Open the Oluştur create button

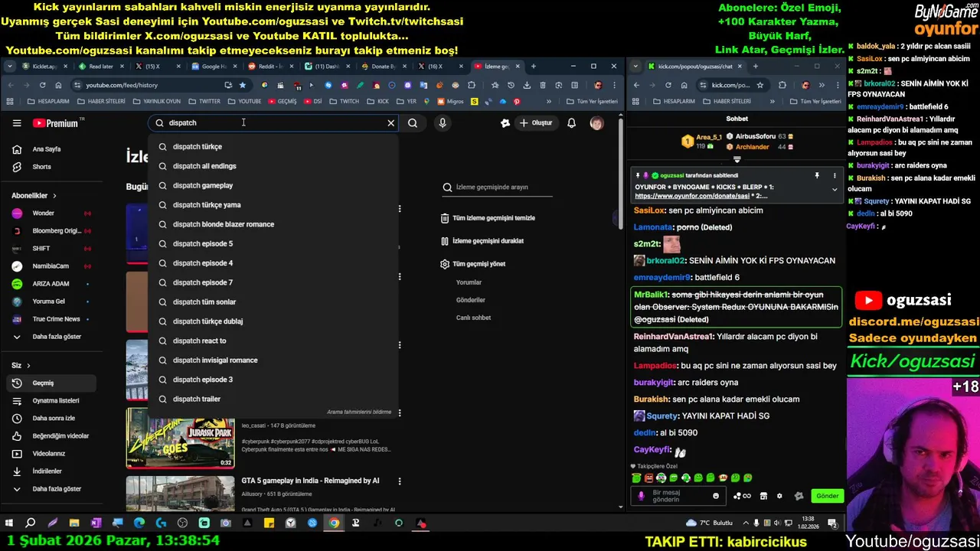click(535, 122)
